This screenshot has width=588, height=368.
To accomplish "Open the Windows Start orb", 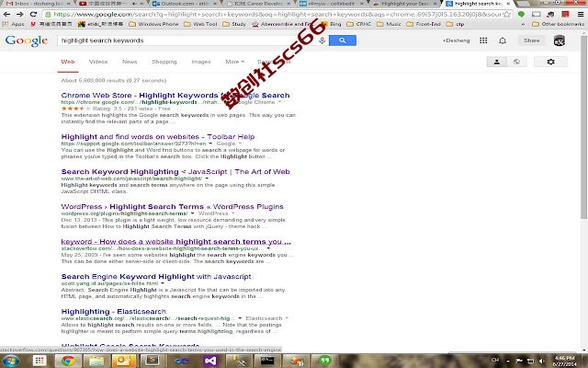I will pos(11,361).
